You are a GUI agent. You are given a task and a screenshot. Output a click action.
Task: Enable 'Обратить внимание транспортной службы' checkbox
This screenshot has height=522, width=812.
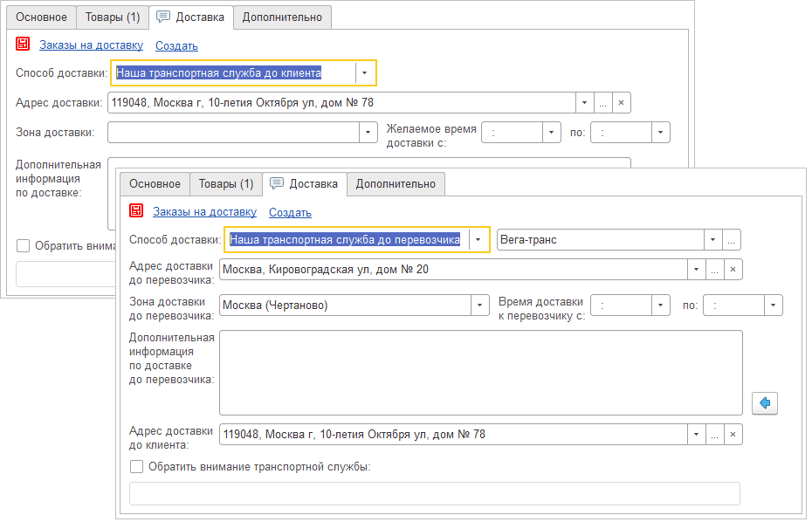pos(137,467)
